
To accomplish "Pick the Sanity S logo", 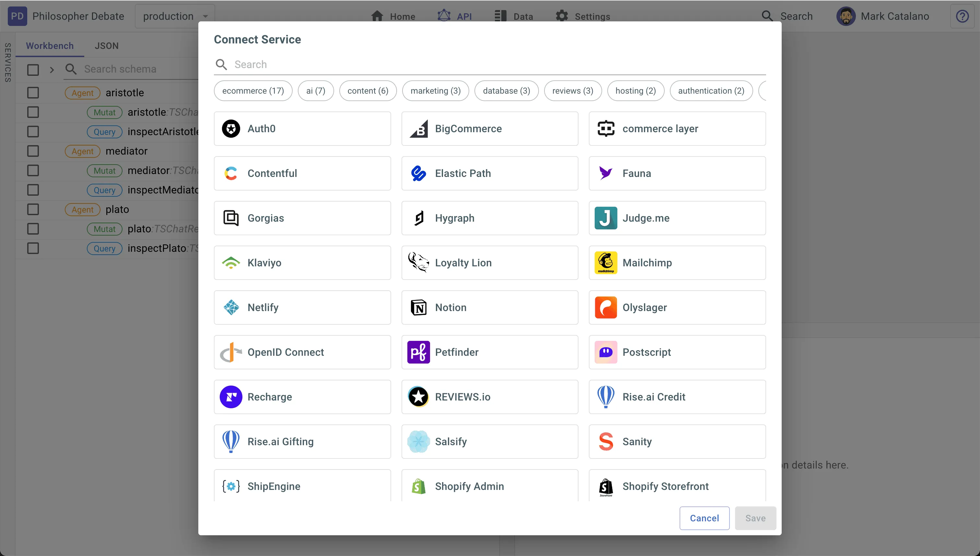I will coord(606,441).
